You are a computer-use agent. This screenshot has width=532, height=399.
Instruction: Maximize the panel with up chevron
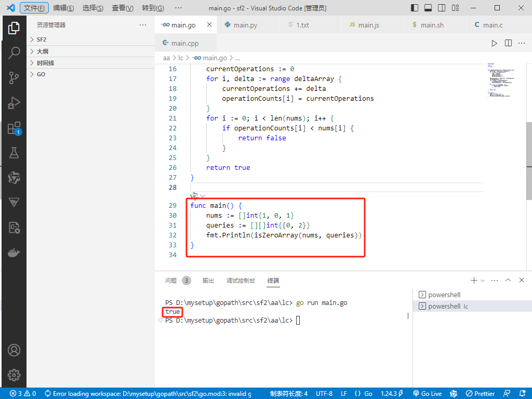(508, 280)
